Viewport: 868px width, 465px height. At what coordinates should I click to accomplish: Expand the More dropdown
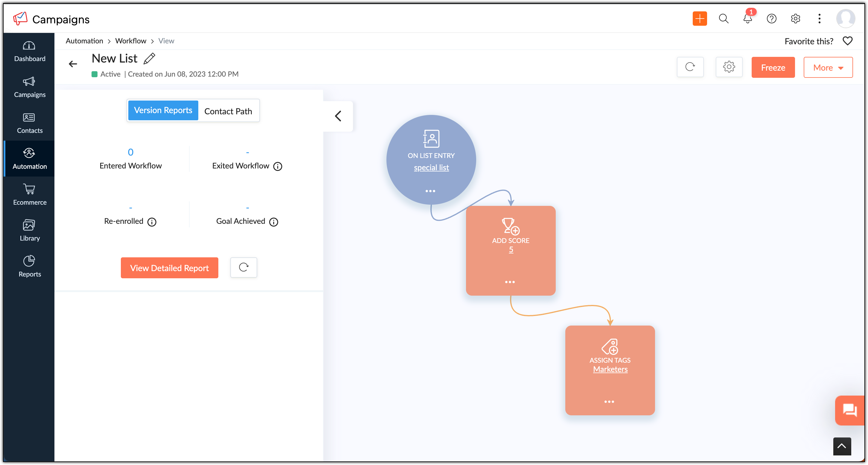click(828, 67)
